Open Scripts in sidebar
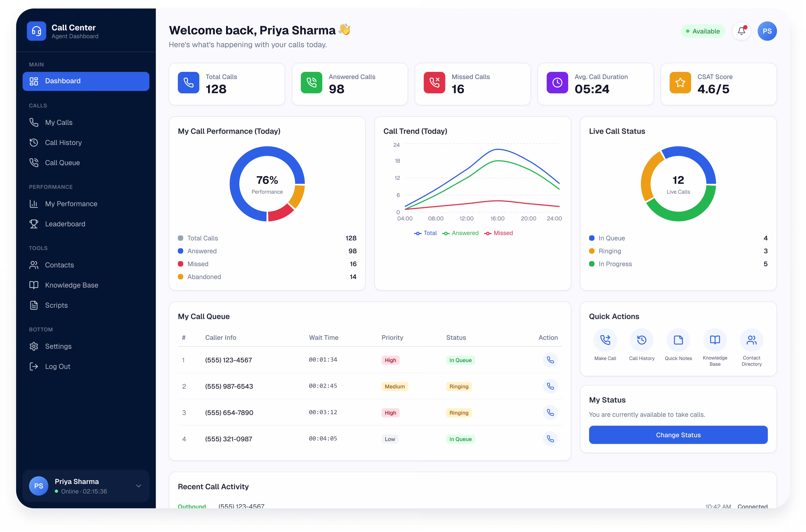806x532 pixels. (86, 305)
